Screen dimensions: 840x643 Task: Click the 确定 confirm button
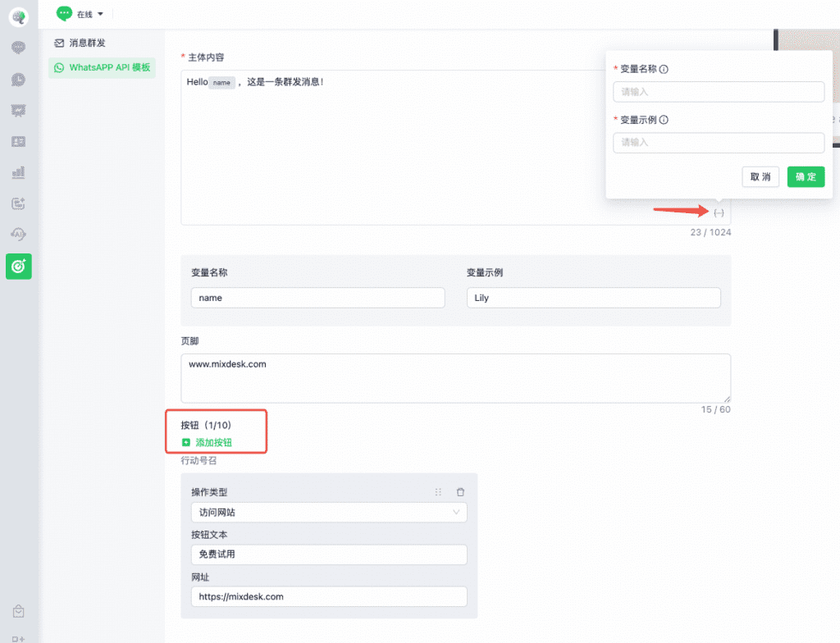pos(805,176)
